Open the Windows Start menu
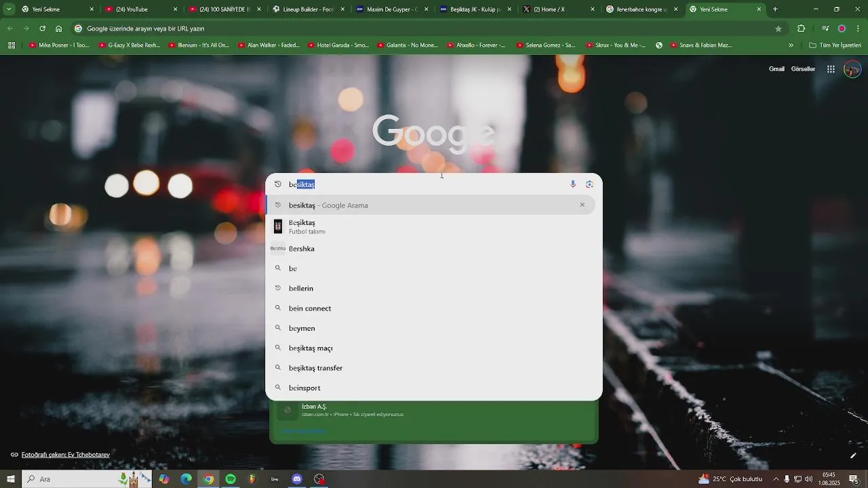The width and height of the screenshot is (868, 488). (11, 479)
